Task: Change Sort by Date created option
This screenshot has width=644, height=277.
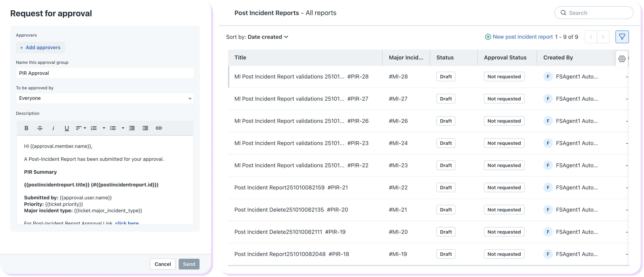Action: 268,37
